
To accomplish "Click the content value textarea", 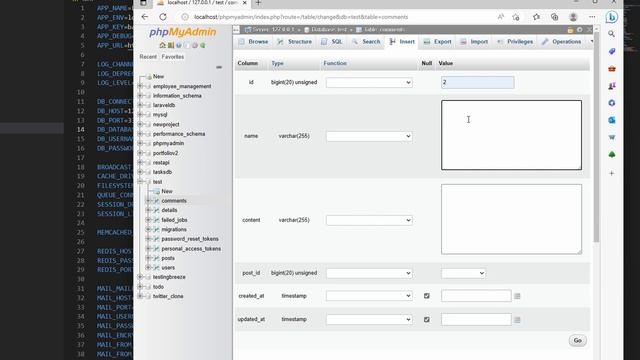I will coord(511,219).
